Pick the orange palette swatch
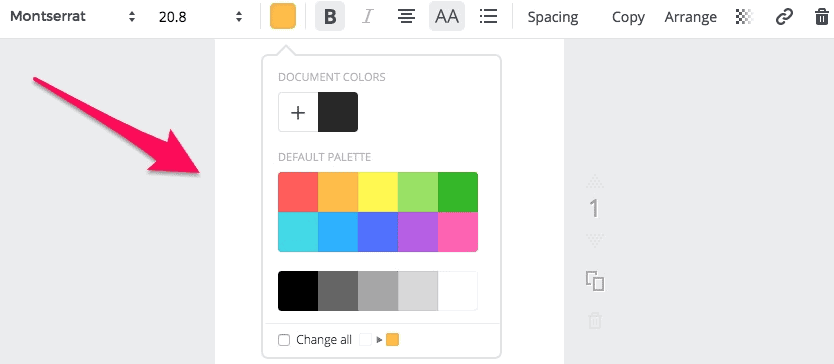This screenshot has width=834, height=364. (338, 192)
